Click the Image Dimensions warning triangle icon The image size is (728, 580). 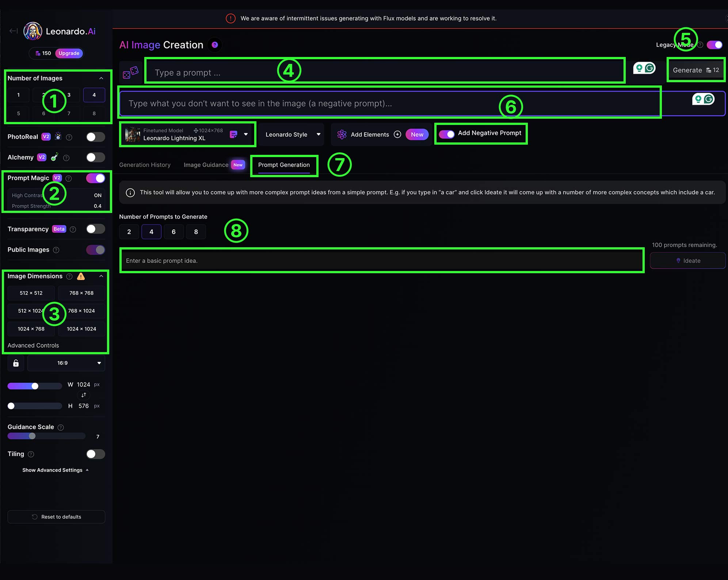tap(81, 276)
